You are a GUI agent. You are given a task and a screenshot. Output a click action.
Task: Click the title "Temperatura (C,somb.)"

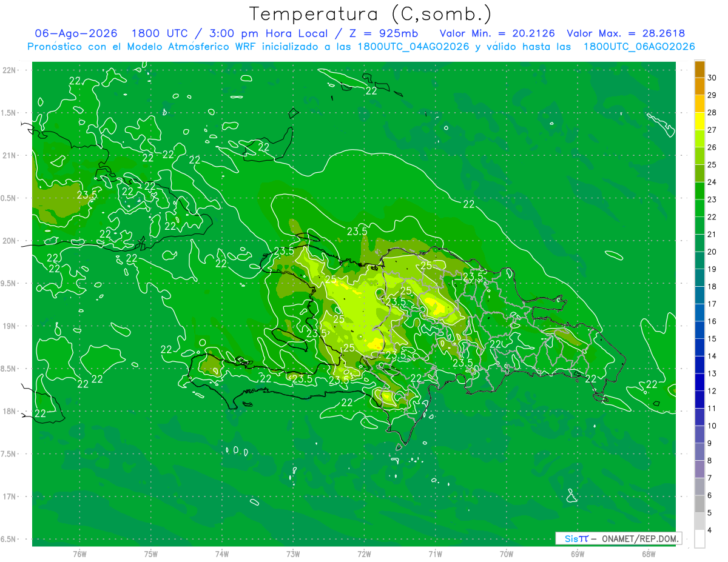click(371, 14)
